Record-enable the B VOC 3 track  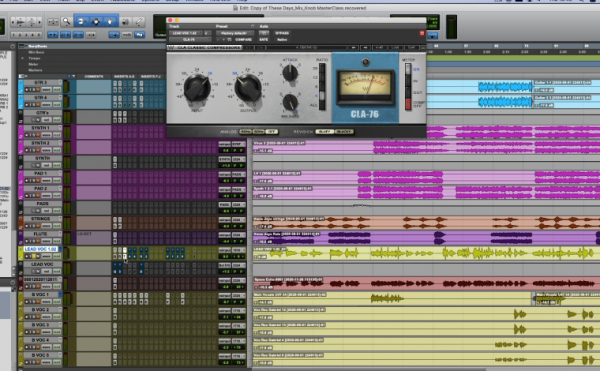[x=27, y=332]
